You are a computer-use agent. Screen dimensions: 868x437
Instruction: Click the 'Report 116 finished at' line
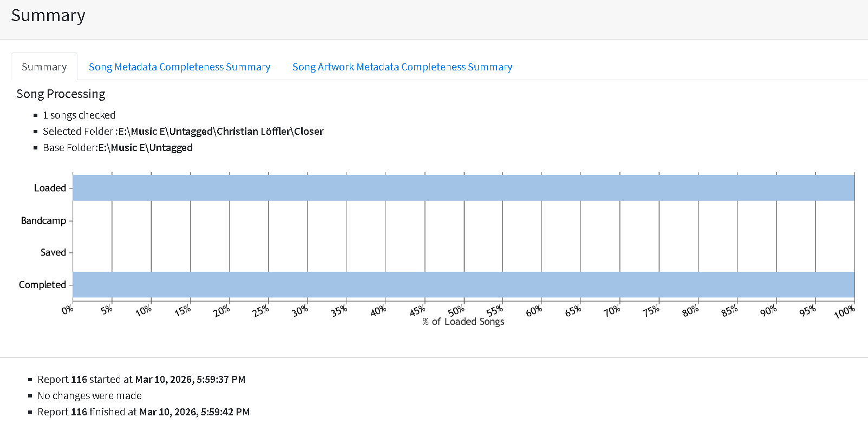click(x=143, y=412)
